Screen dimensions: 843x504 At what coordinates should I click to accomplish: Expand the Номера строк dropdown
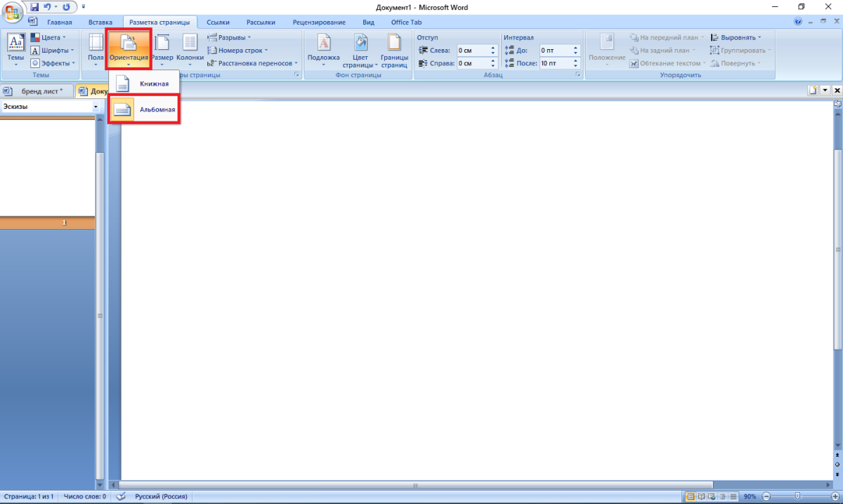(x=237, y=51)
